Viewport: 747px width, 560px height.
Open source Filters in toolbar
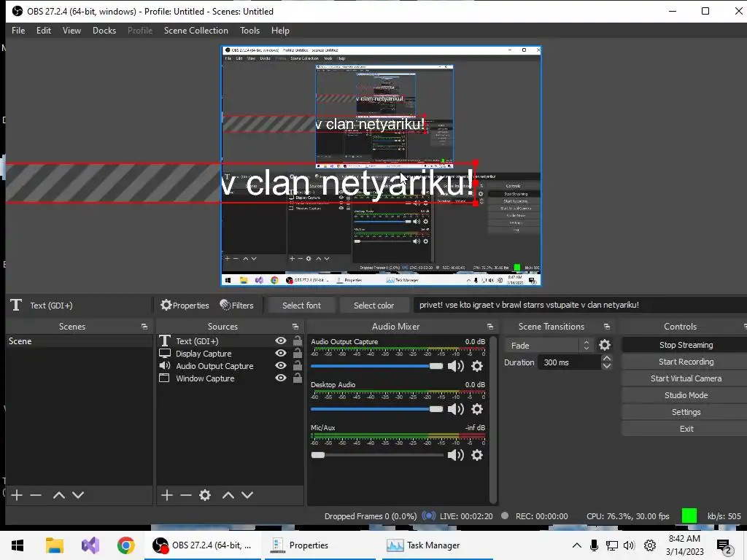pos(237,306)
